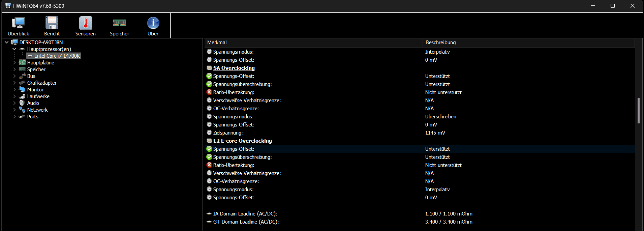Screen dimensions: 644x231
Task: Click the Speicher RAM icon in tree
Action: pyautogui.click(x=22, y=69)
